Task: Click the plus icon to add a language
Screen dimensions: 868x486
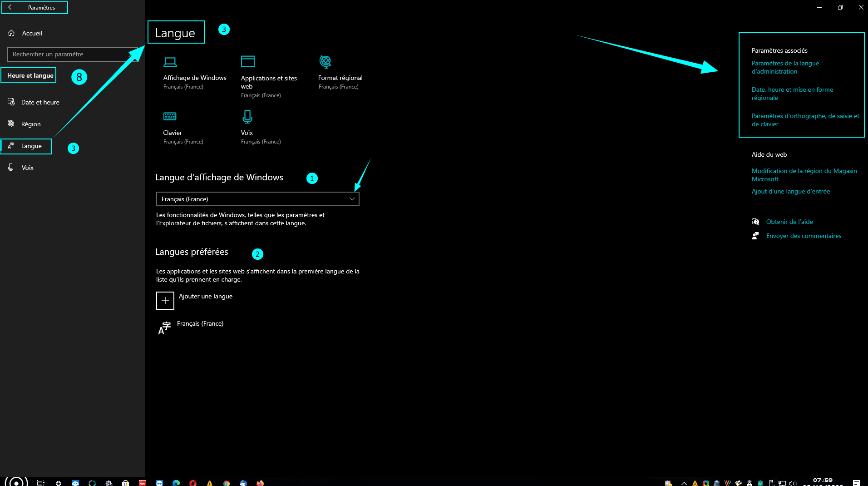Action: (165, 301)
